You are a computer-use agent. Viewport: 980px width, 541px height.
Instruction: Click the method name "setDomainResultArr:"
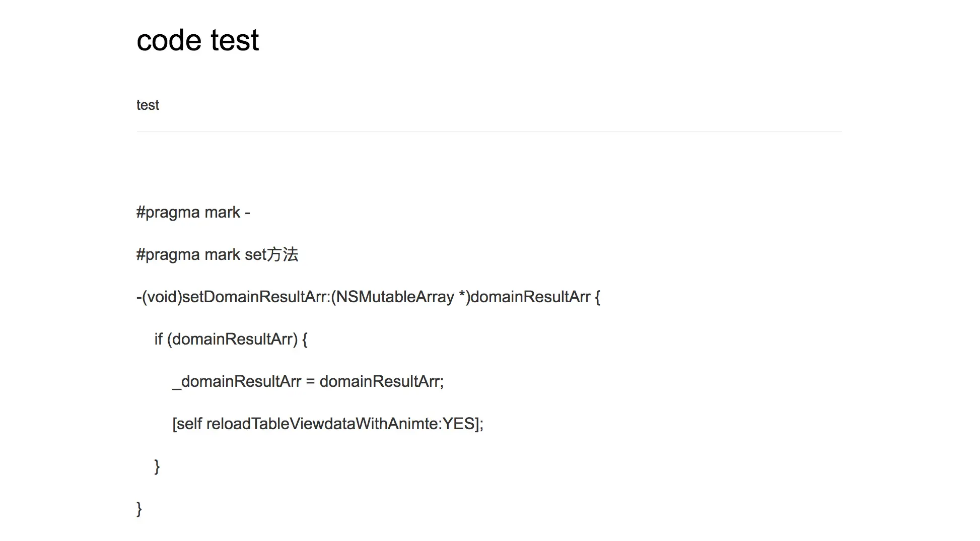(256, 297)
